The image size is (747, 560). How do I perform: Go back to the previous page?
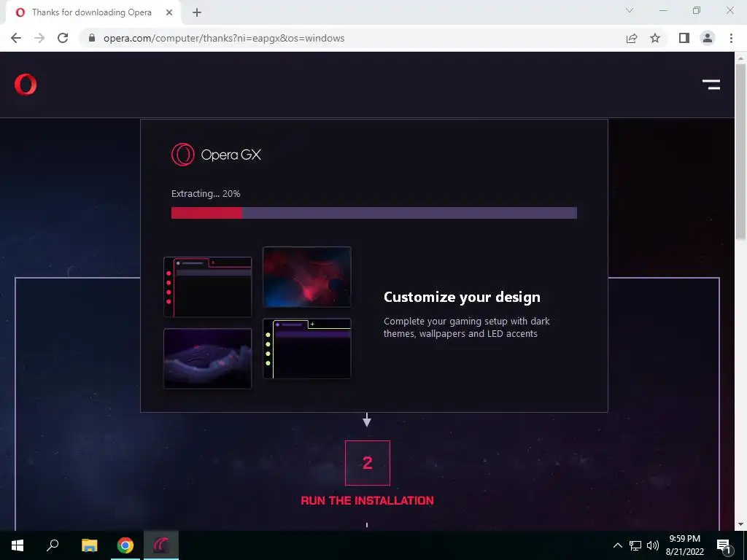tap(16, 38)
